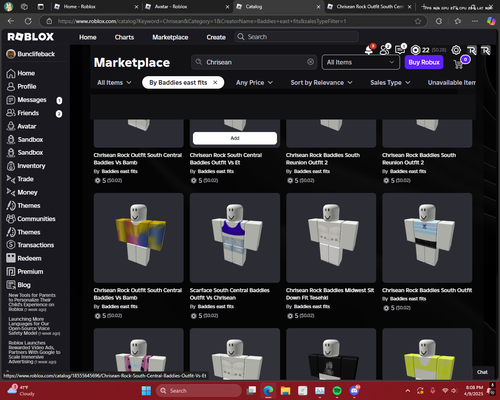Clear the Chrisean search text
The height and width of the screenshot is (400, 500).
310,62
